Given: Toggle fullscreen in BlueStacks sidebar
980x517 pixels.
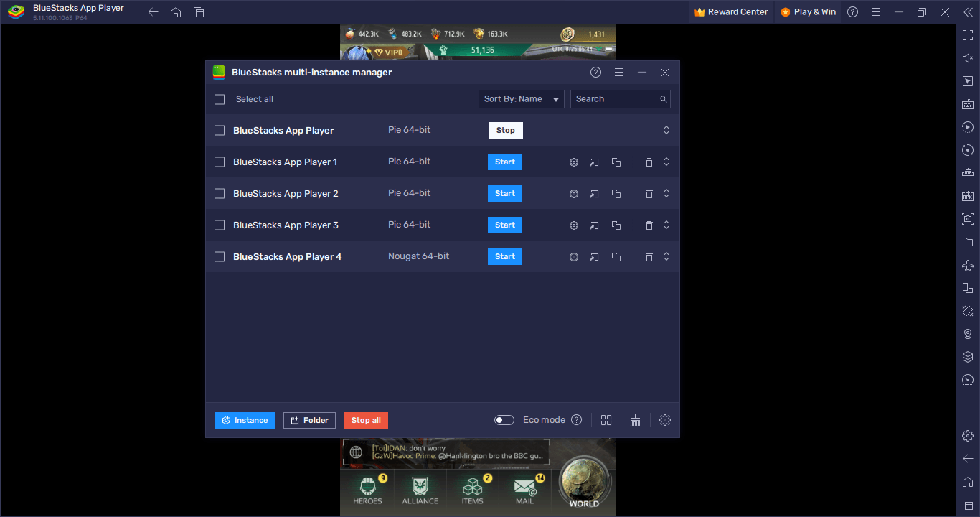Looking at the screenshot, I should click(968, 35).
